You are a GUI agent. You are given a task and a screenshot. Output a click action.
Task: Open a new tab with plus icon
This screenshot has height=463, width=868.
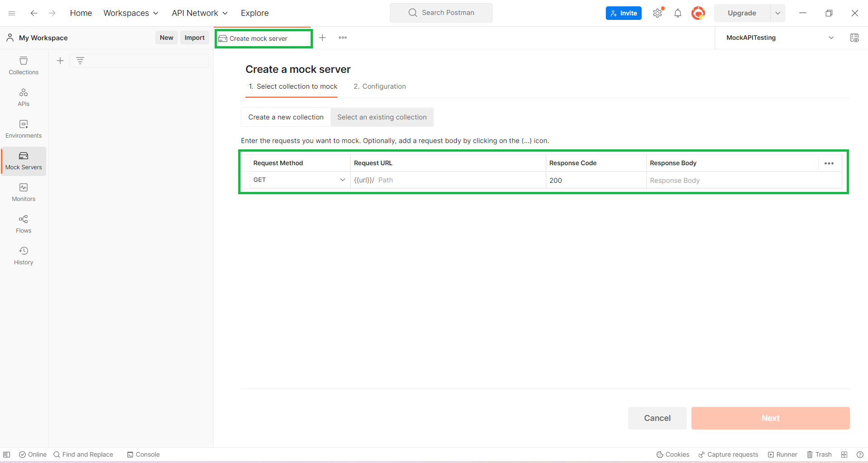322,38
